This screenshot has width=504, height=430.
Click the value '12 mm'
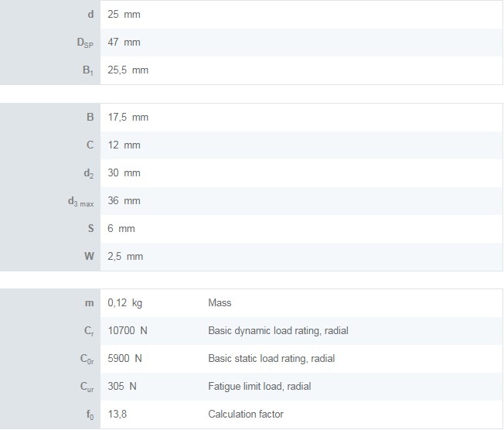pos(124,145)
